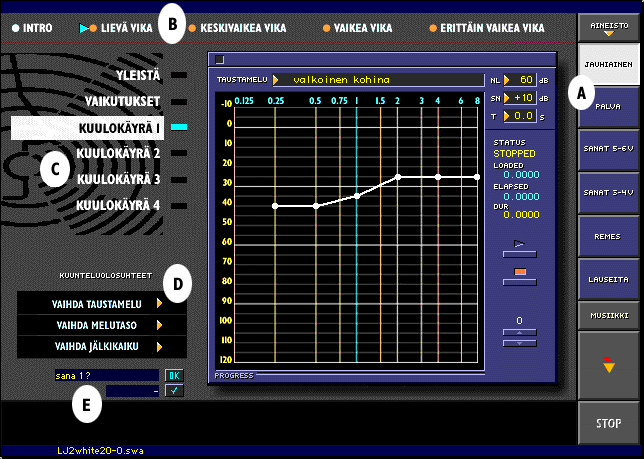Click the up arrow below the 0 counter

click(519, 332)
